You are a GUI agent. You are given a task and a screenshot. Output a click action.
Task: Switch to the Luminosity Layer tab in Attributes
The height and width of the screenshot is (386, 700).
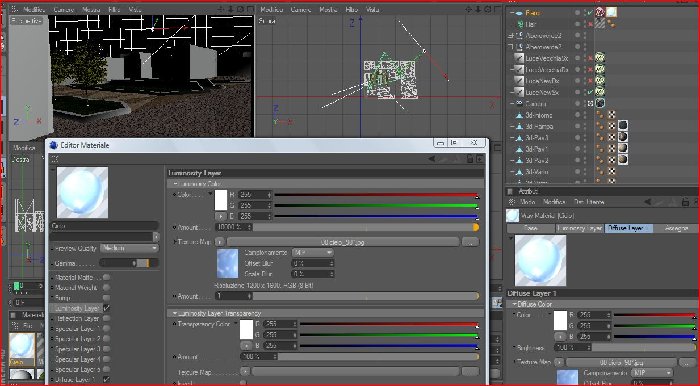(579, 228)
